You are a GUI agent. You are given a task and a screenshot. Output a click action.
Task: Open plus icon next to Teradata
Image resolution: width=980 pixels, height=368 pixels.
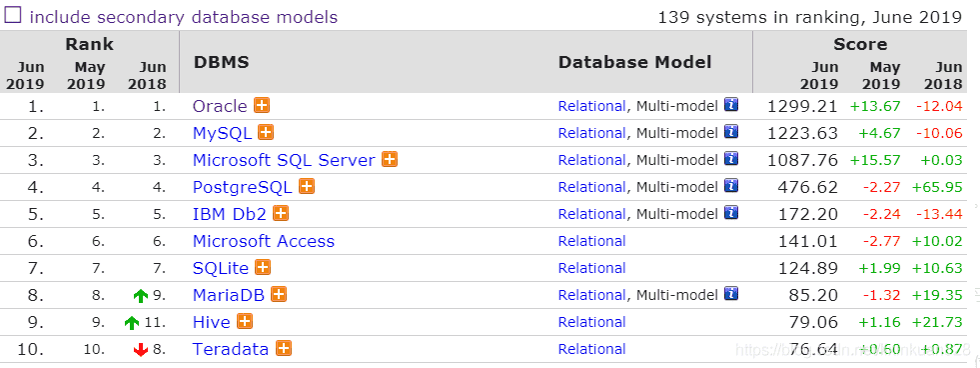[x=284, y=348]
